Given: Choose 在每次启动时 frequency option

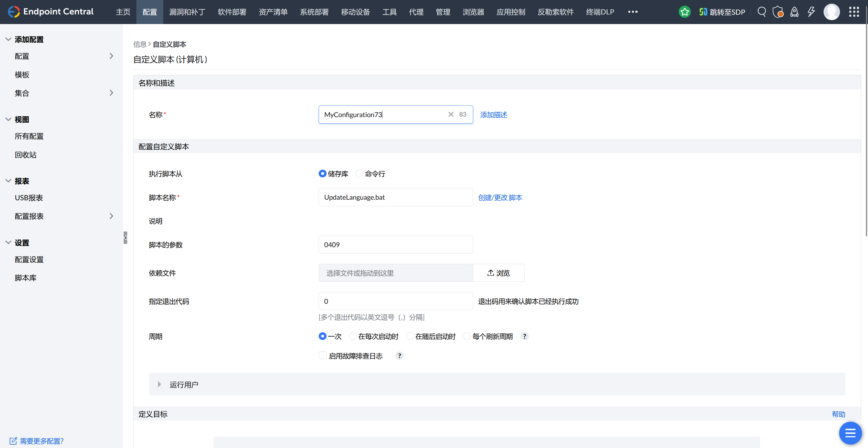Looking at the screenshot, I should click(353, 336).
